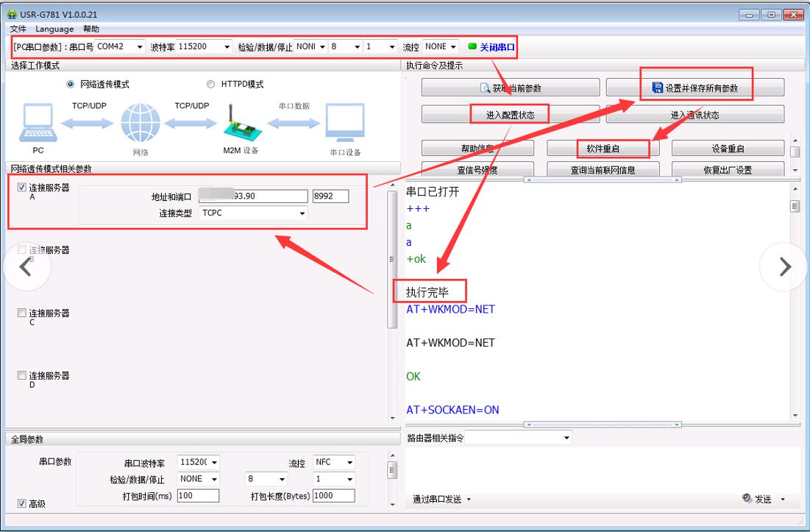This screenshot has width=810, height=532.
Task: Click the server port field containing 8992
Action: pyautogui.click(x=330, y=196)
